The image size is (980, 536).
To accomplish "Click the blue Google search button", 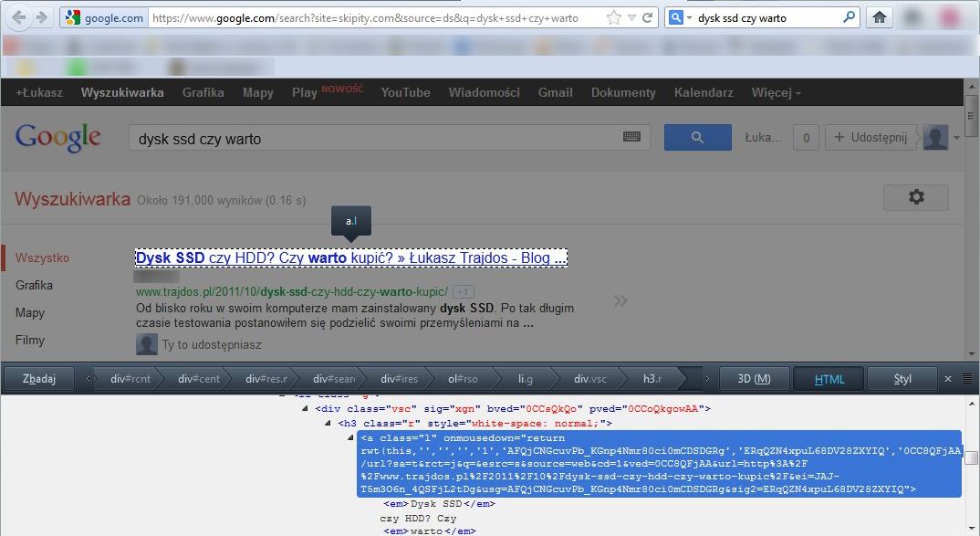I will coord(697,137).
